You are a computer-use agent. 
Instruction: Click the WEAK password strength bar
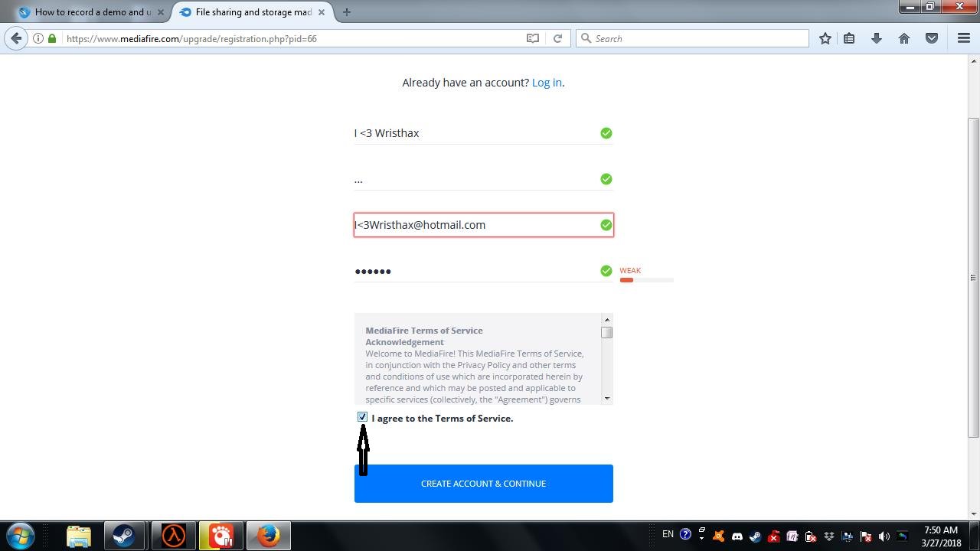point(646,280)
